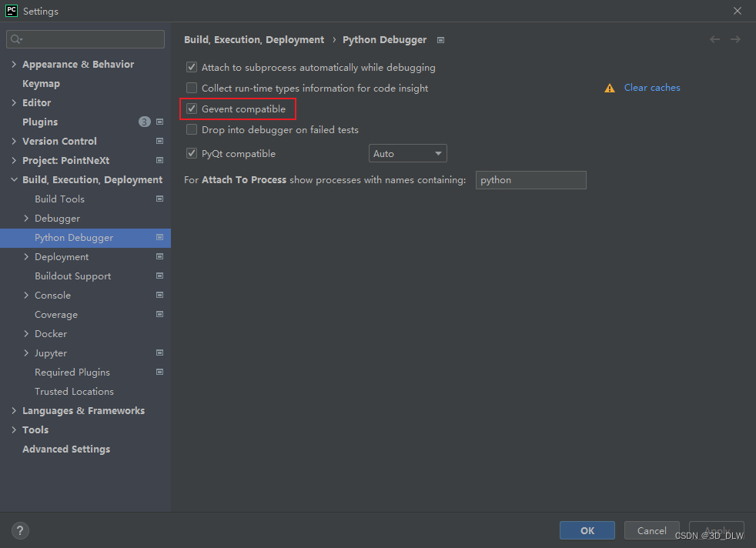Enable Drop into debugger on failed tests
This screenshot has height=548, width=756.
[192, 129]
